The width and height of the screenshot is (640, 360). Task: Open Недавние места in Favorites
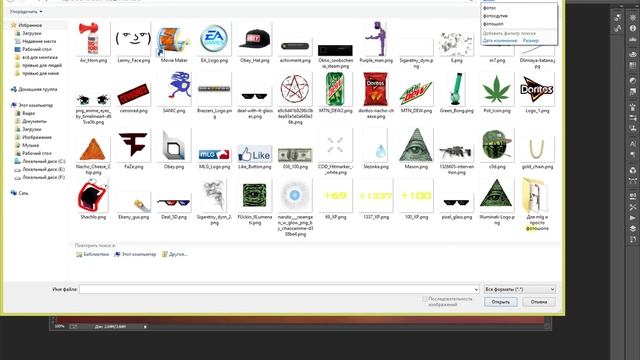[x=39, y=41]
